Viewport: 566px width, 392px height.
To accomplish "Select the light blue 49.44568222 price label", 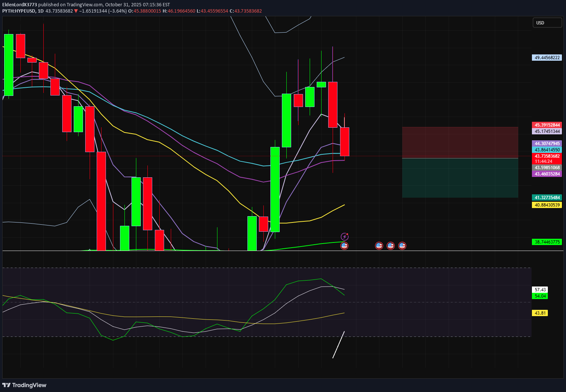I will [x=547, y=58].
